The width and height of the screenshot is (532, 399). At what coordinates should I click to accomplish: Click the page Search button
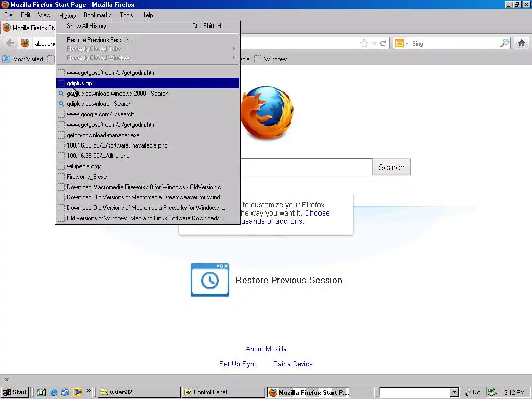391,167
